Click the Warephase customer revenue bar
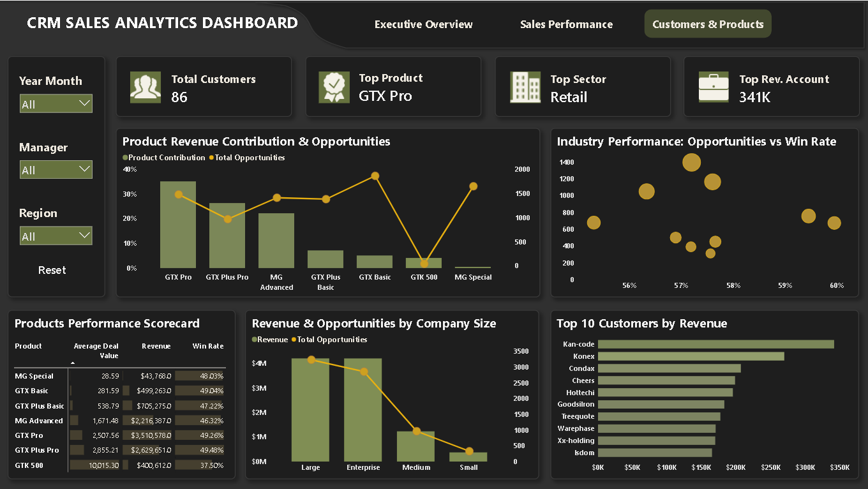The height and width of the screenshot is (489, 868). [657, 428]
